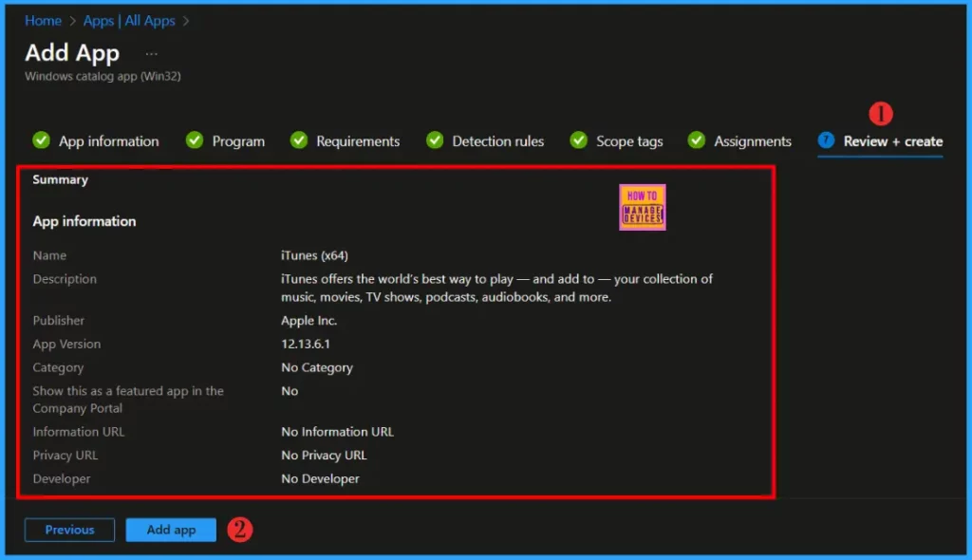Click the iTunes description text
The image size is (972, 560).
coord(496,288)
